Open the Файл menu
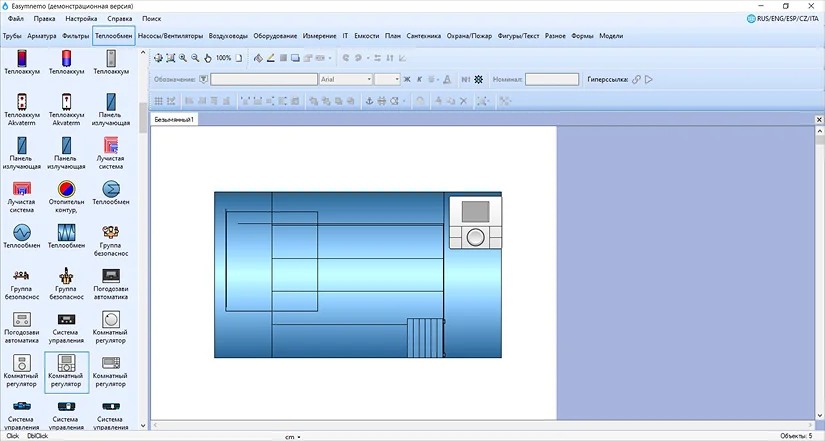The width and height of the screenshot is (825, 441). coord(15,18)
